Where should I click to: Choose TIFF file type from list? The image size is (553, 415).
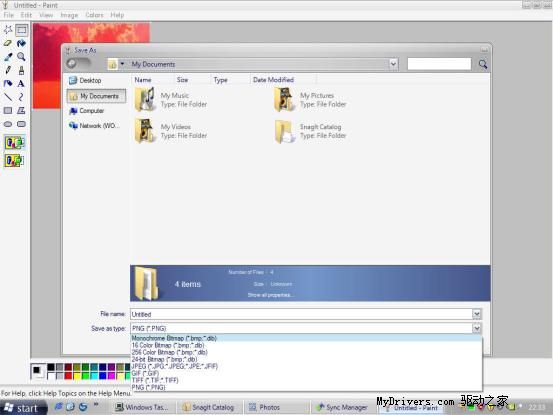(306, 380)
